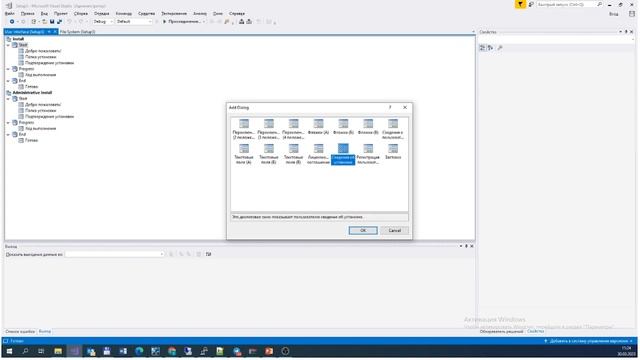Open 'Показать выходные данные из' dropdown
Screen dimensions: 640x360
coord(114,254)
